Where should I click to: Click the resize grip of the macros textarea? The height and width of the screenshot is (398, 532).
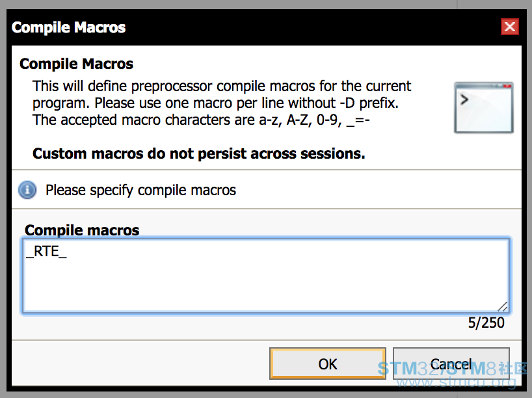tap(503, 306)
